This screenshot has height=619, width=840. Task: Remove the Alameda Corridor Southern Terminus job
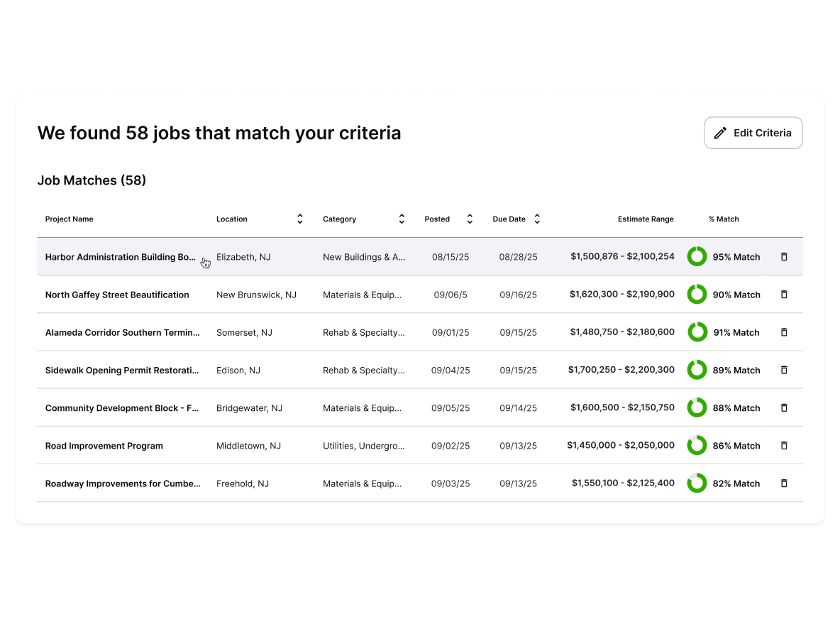pyautogui.click(x=784, y=332)
